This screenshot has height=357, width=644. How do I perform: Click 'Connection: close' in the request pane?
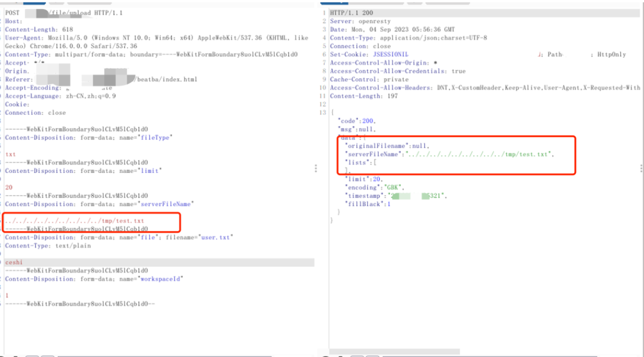[x=35, y=113]
